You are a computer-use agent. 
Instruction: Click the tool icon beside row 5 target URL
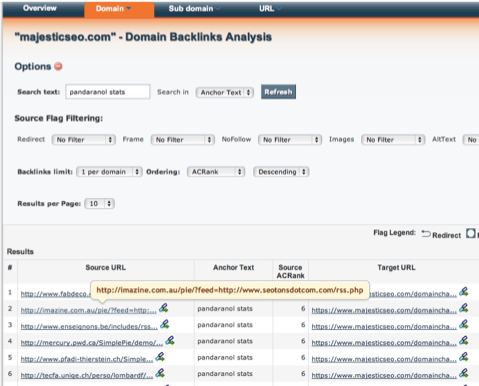(x=464, y=357)
